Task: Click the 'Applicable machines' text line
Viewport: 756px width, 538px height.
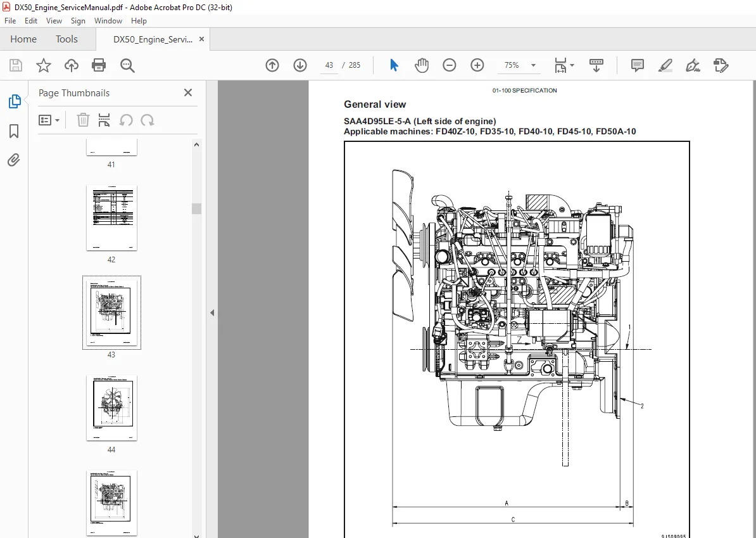Action: [x=490, y=131]
